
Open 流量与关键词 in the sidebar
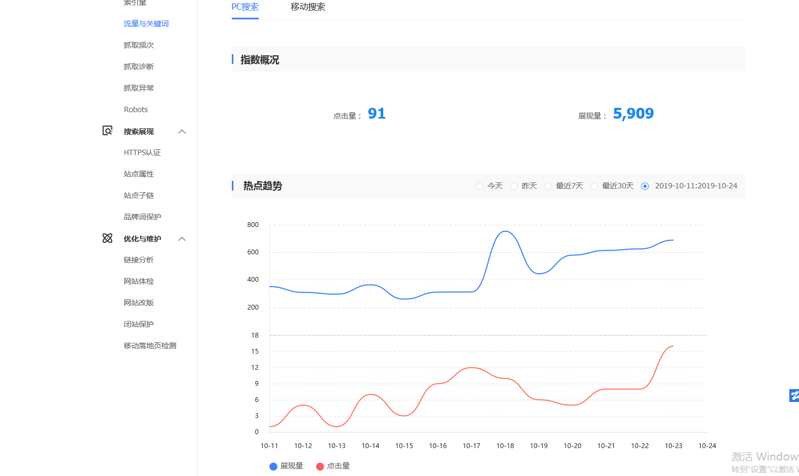[x=146, y=23]
